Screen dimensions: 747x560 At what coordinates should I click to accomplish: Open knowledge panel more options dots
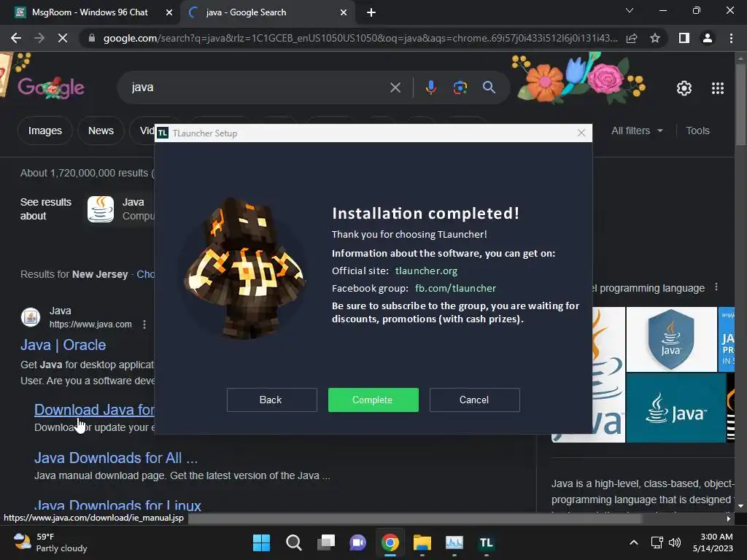716,287
